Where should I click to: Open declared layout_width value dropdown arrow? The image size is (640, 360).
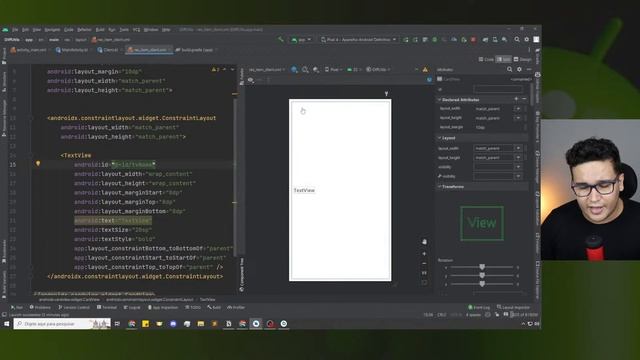click(x=518, y=109)
